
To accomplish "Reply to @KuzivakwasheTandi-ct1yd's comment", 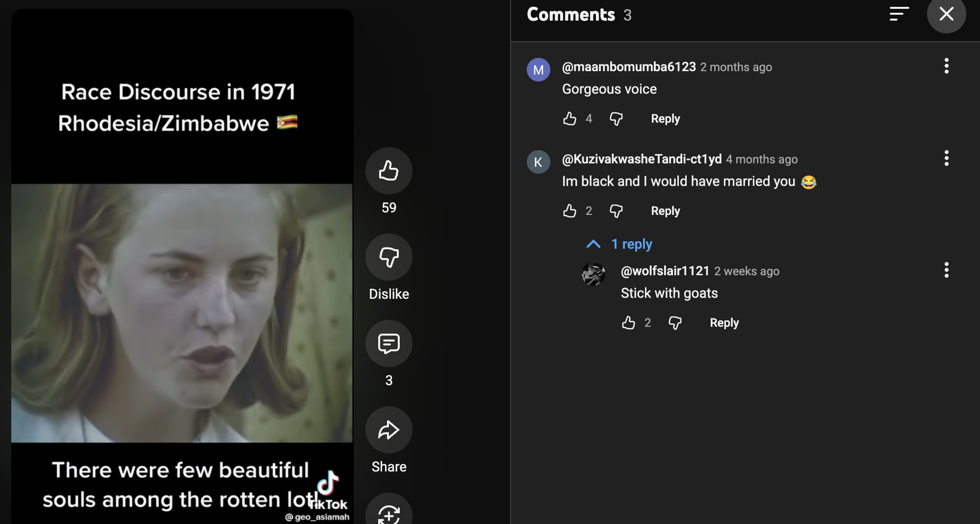I will click(665, 211).
